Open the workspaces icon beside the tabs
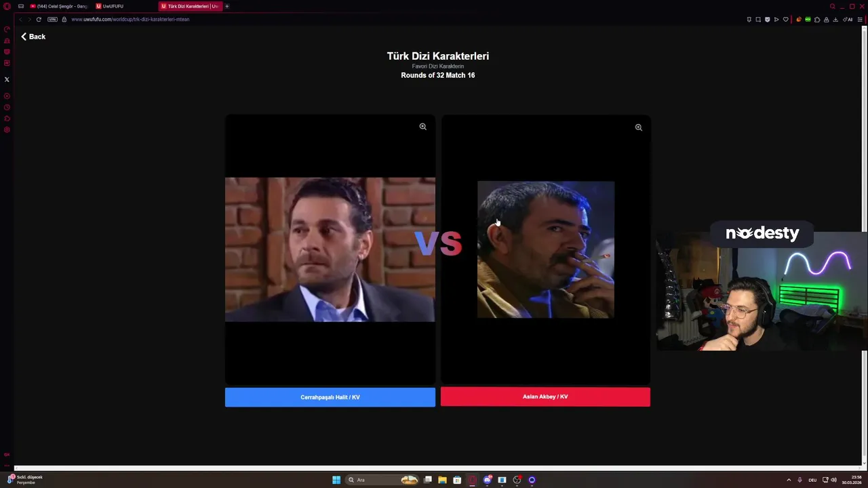The height and width of the screenshot is (488, 868). 21,6
